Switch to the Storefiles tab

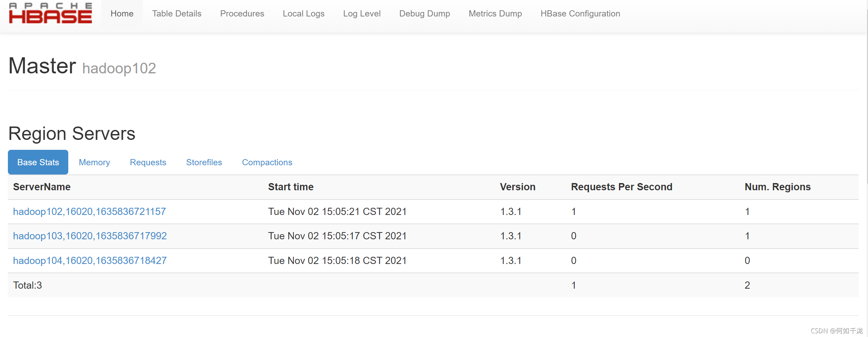pos(204,162)
